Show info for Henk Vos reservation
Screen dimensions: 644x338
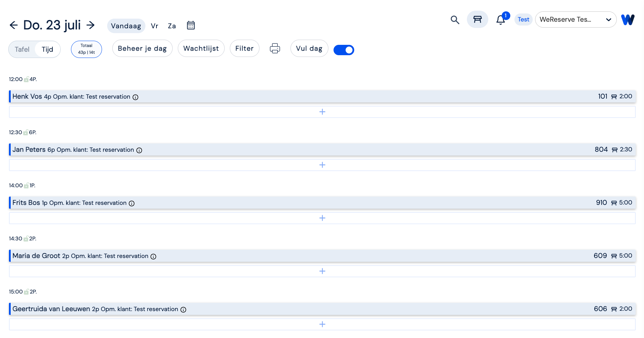[135, 97]
